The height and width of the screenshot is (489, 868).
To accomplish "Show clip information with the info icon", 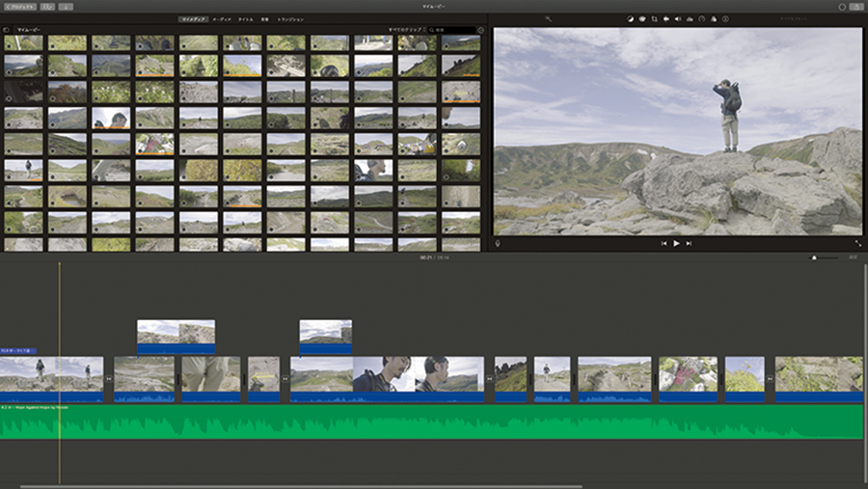I will tap(724, 18).
